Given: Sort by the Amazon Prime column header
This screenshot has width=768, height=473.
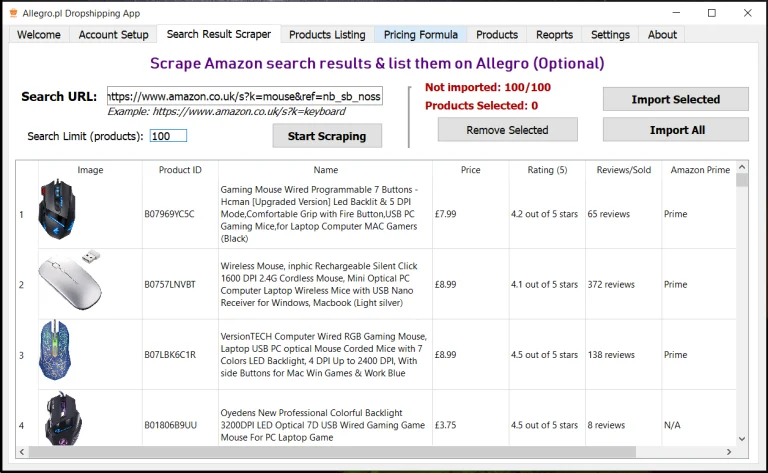Looking at the screenshot, I should point(699,170).
